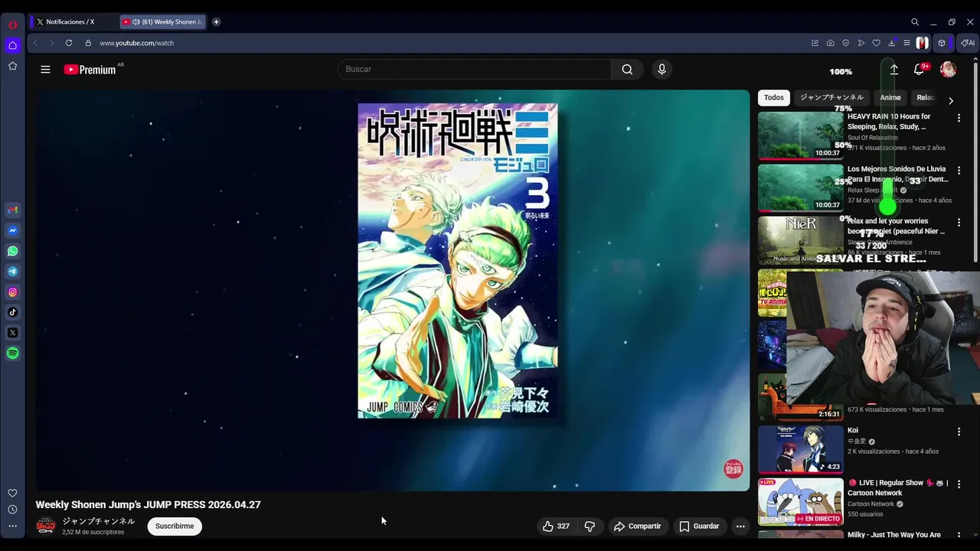Open the snapshot camera icon in toolbar
Screen dimensions: 980x551
point(830,43)
